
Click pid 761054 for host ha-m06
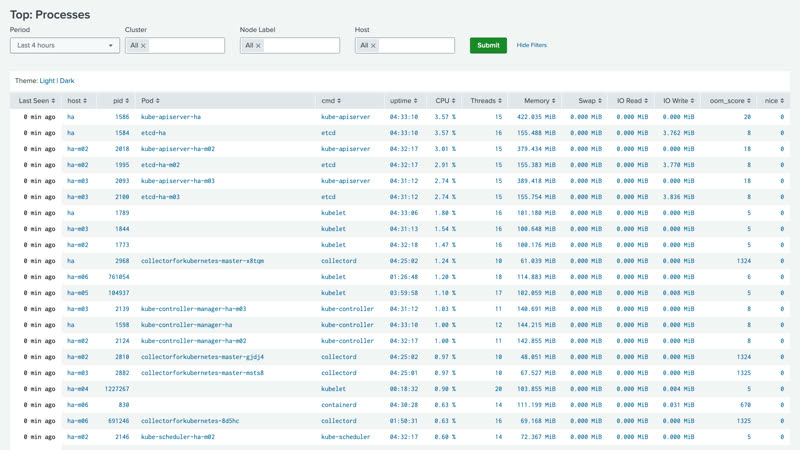click(119, 277)
